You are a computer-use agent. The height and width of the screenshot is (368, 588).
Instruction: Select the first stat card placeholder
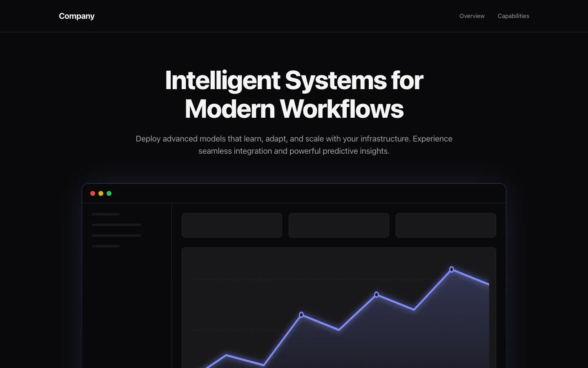(232, 225)
